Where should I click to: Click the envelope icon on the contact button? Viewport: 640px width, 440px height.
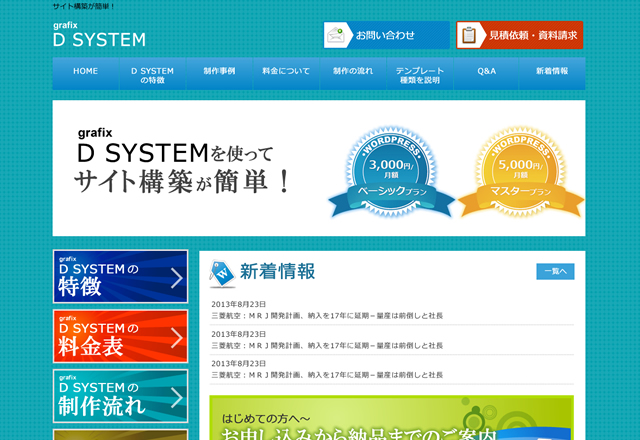pyautogui.click(x=336, y=35)
